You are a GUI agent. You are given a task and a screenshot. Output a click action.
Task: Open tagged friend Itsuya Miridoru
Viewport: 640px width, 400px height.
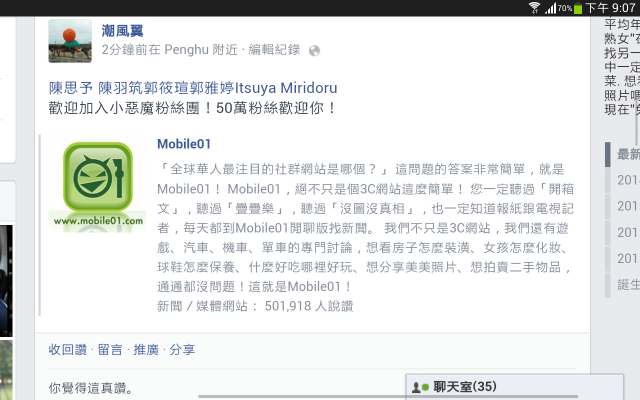coord(286,88)
